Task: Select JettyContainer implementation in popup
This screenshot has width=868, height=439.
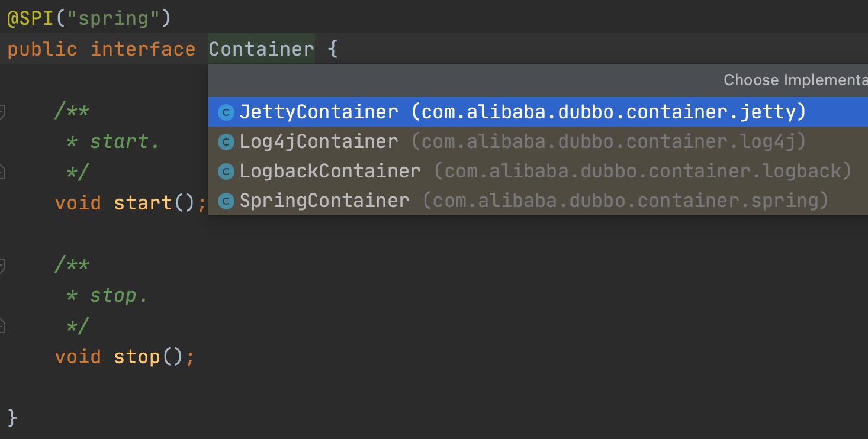Action: tap(538, 112)
